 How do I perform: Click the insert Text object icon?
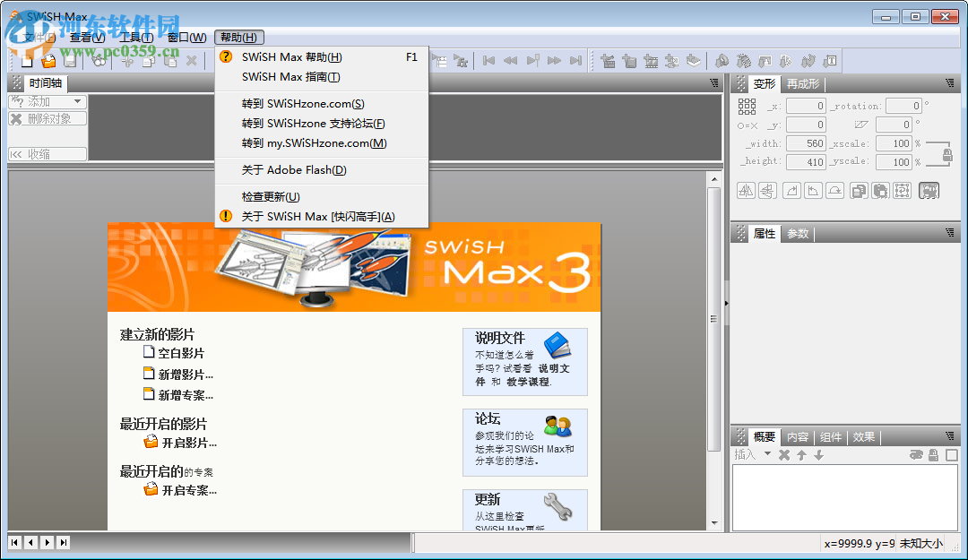(829, 60)
